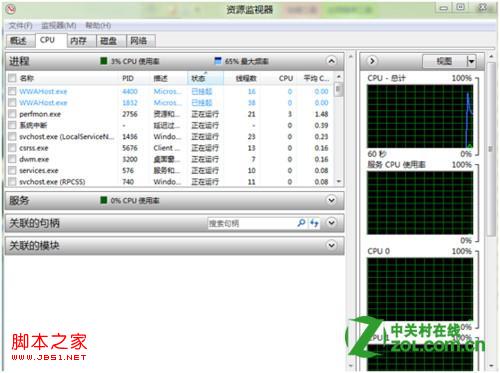
Task: Open the 文件(F) menu
Action: point(20,26)
